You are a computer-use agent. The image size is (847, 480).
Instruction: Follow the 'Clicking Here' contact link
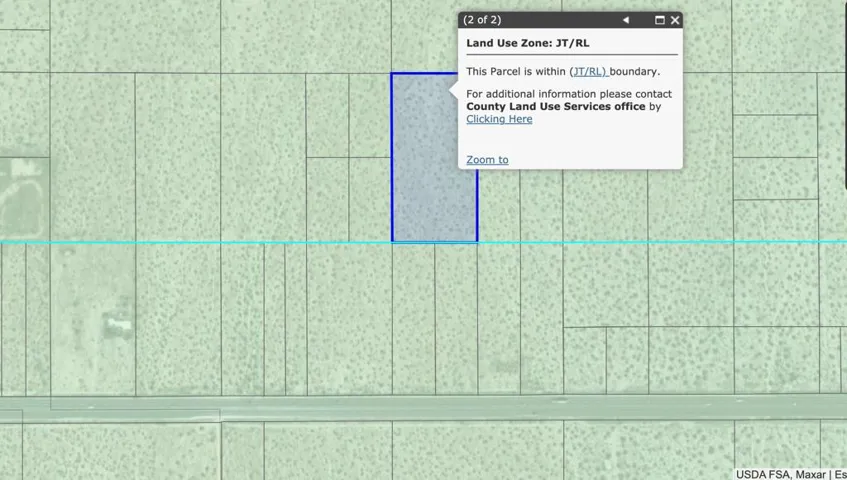(x=499, y=119)
